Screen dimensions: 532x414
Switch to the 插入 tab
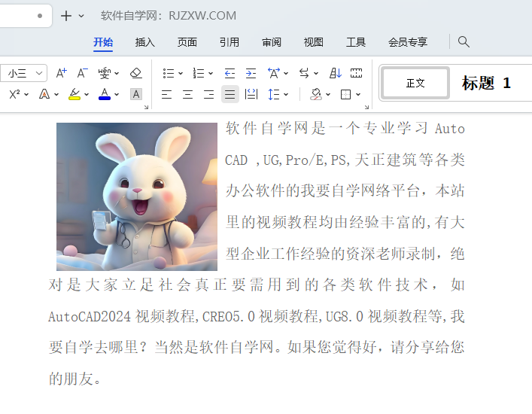click(x=144, y=42)
